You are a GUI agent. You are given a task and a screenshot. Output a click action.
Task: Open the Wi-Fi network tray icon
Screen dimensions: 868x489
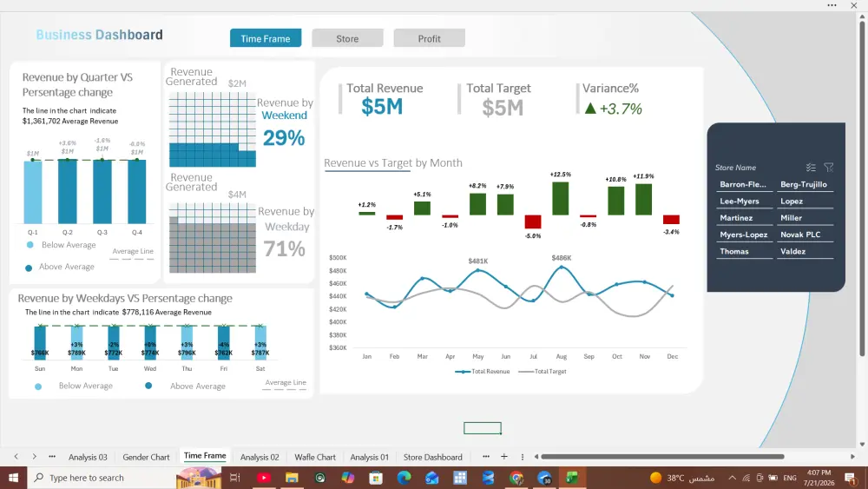tap(746, 478)
